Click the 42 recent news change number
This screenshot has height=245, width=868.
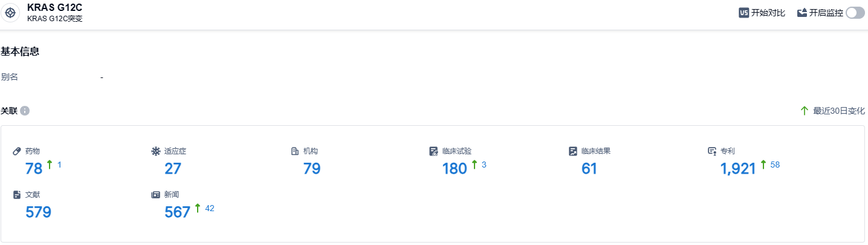[210, 209]
